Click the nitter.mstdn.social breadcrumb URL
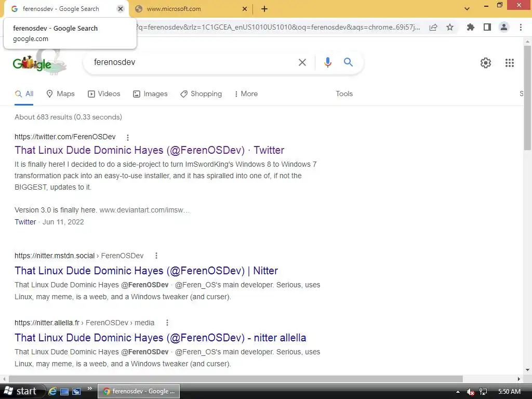532x399 pixels. [x=79, y=256]
